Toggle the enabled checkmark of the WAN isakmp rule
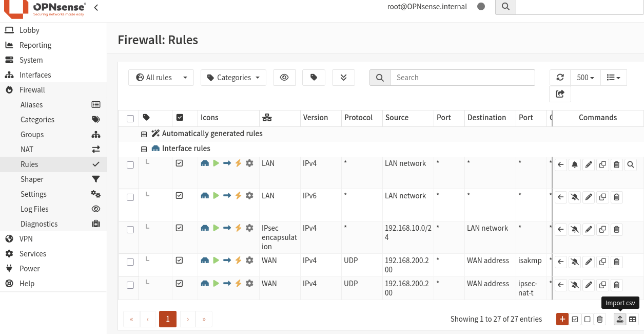The height and width of the screenshot is (334, 644). (179, 261)
